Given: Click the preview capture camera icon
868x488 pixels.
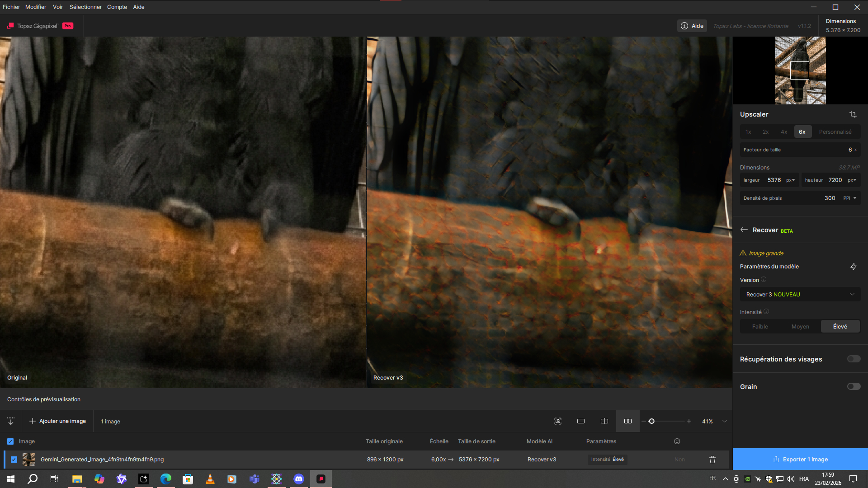Looking at the screenshot, I should click(x=558, y=421).
